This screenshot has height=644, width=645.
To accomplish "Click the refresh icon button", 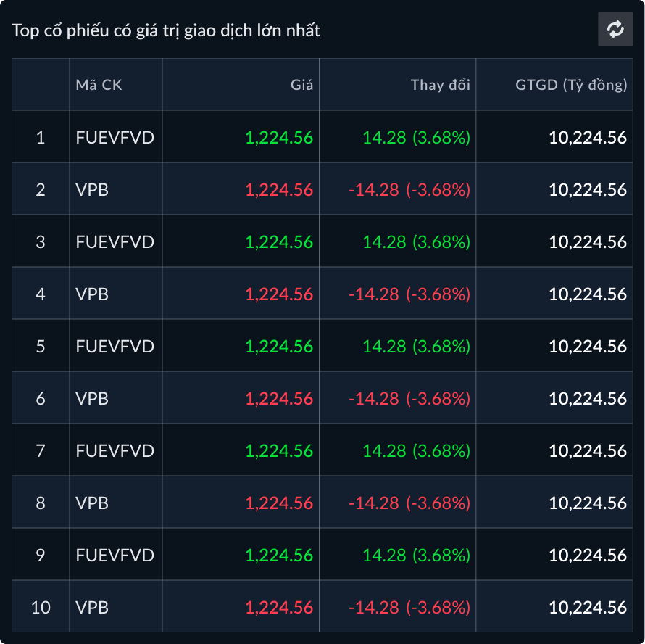I will tap(615, 30).
